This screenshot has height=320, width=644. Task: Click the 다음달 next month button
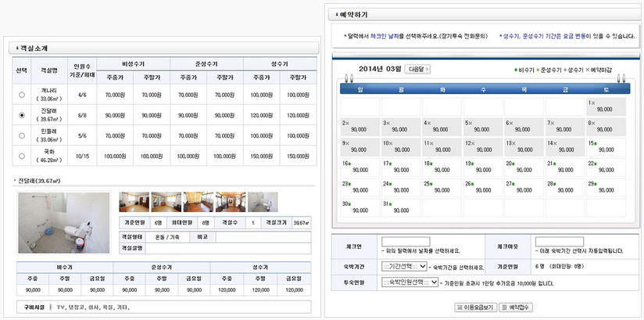420,70
